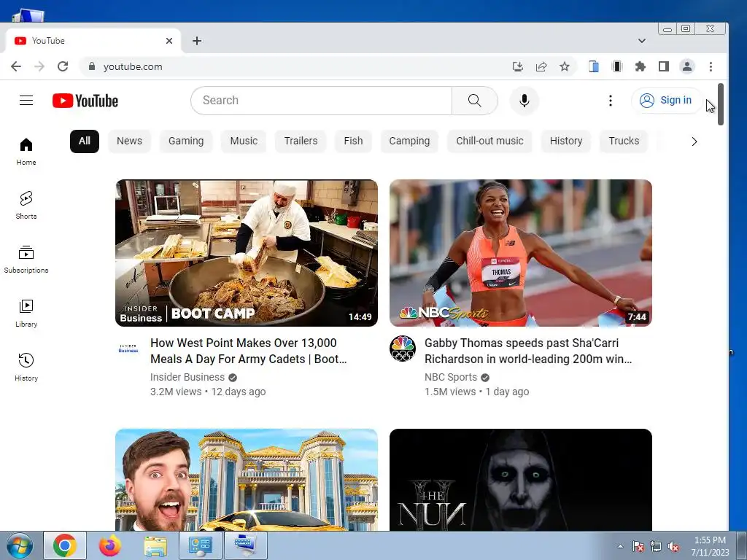747x560 pixels.
Task: Go to Home in sidebar
Action: 26,152
